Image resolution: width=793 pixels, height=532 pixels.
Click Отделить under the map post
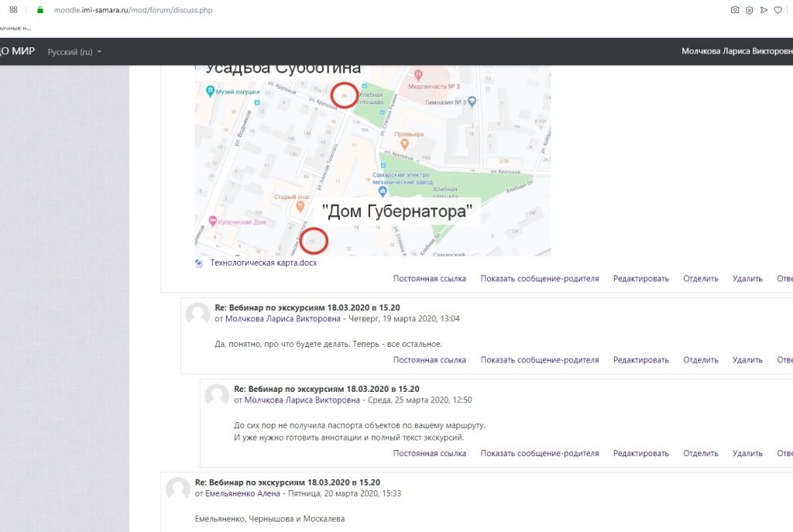[700, 279]
